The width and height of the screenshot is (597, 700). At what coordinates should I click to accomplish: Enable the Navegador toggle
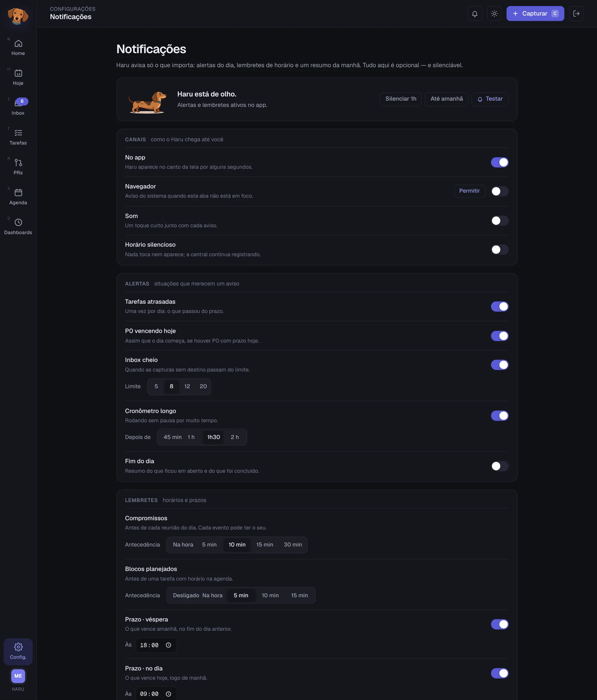[x=499, y=191]
